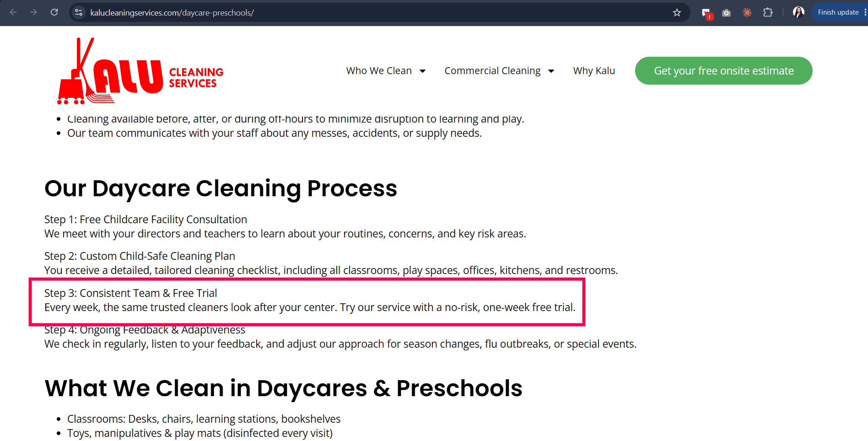868x441 pixels.
Task: Go to the Why Kalu page
Action: (x=594, y=71)
